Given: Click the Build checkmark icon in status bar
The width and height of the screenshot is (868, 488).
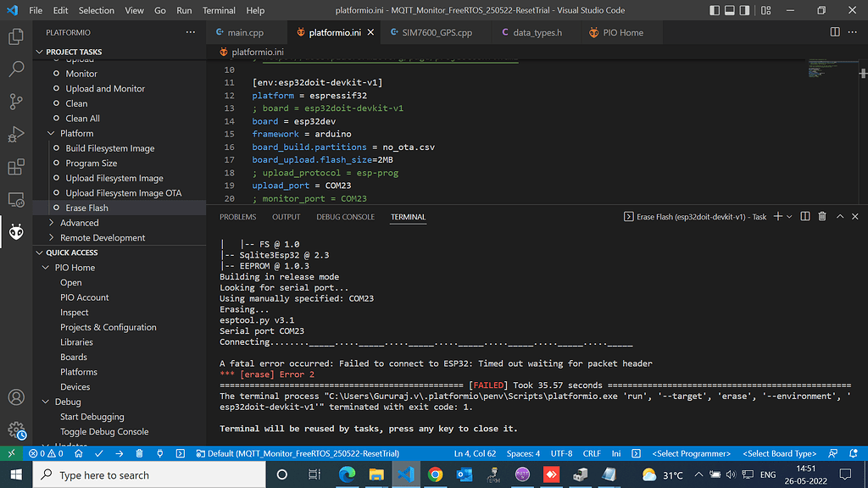Looking at the screenshot, I should pos(98,453).
